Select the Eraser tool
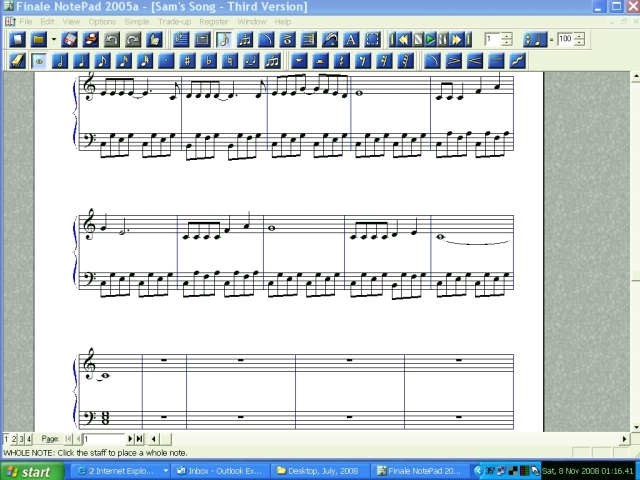The width and height of the screenshot is (640, 480). coord(16,61)
